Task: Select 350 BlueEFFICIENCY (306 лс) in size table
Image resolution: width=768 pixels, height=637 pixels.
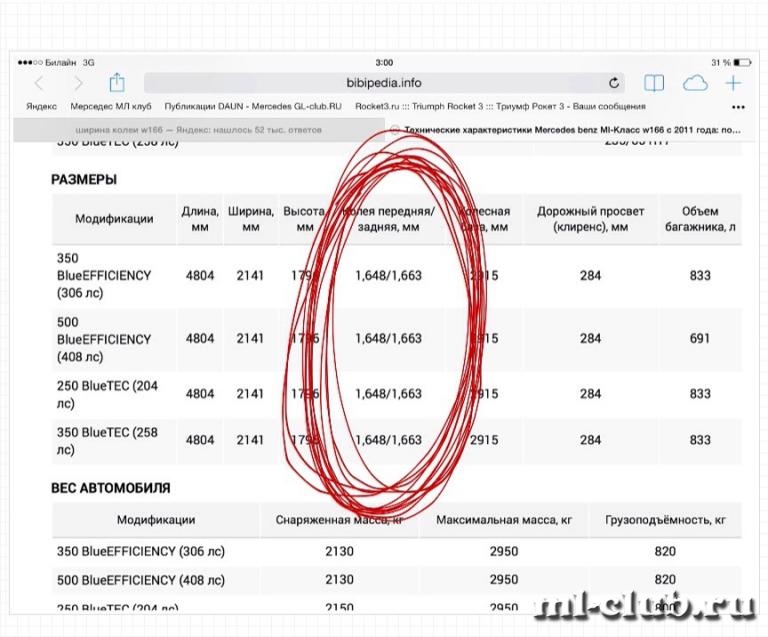Action: (104, 276)
